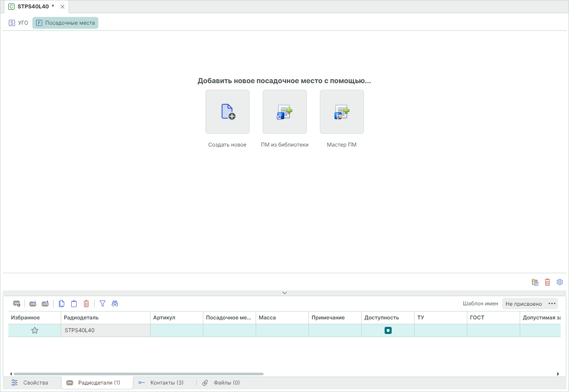This screenshot has width=569, height=392.
Task: Open the 'Файлы (0)' tab
Action: [221, 383]
